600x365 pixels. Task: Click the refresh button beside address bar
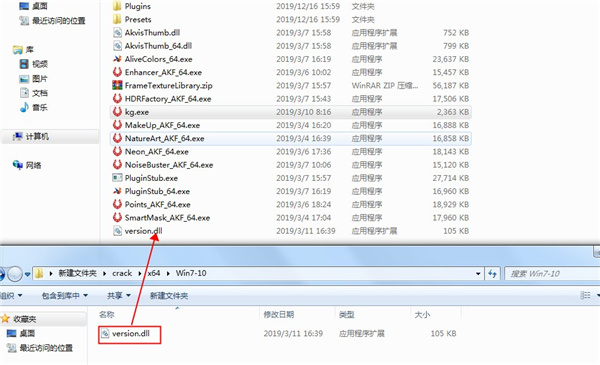pos(492,274)
